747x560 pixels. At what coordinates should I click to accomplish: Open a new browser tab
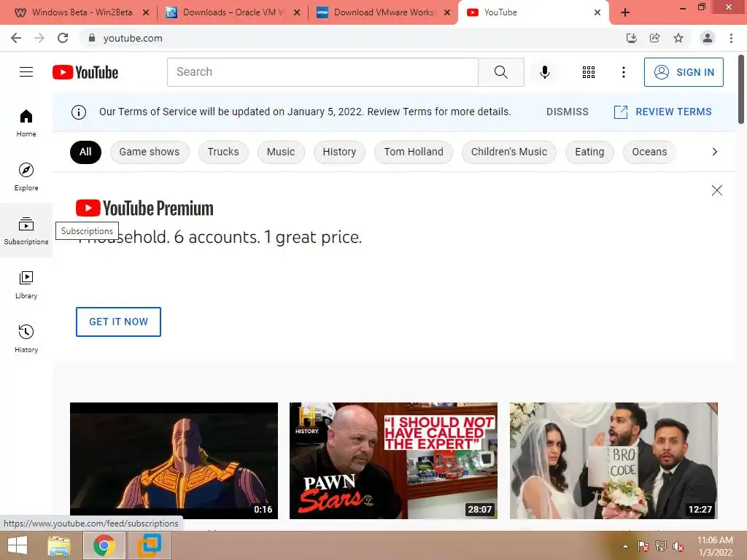[625, 12]
